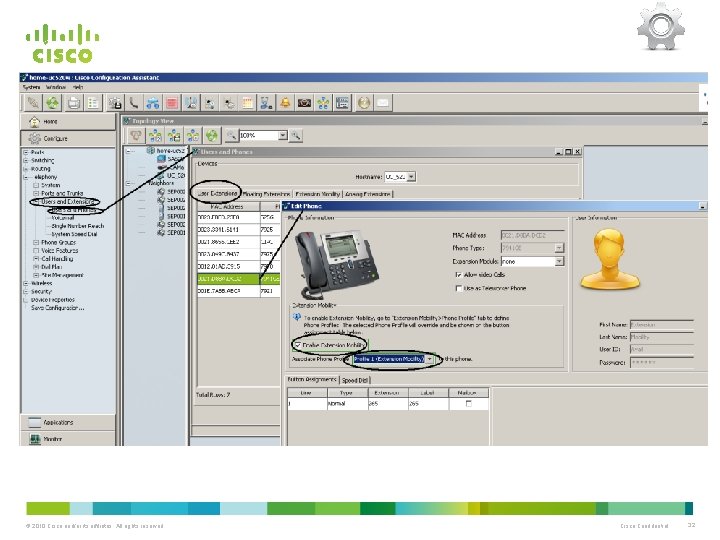The image size is (720, 540).
Task: Expand the Ports tree node
Action: click(26, 152)
